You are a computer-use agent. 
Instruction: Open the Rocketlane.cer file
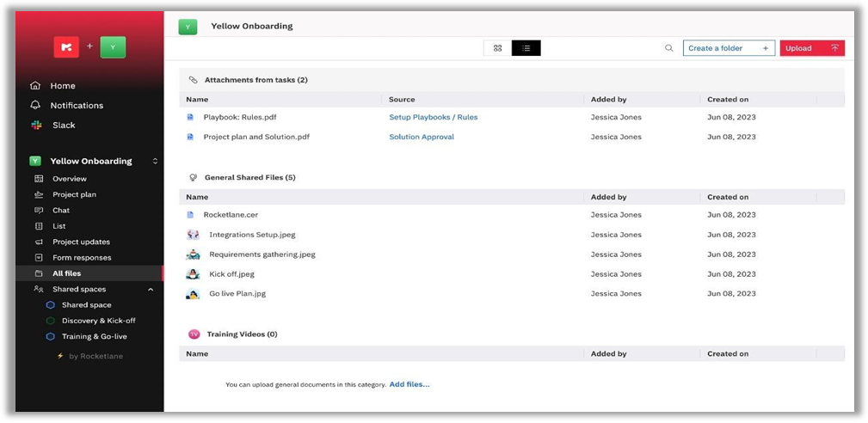(232, 215)
